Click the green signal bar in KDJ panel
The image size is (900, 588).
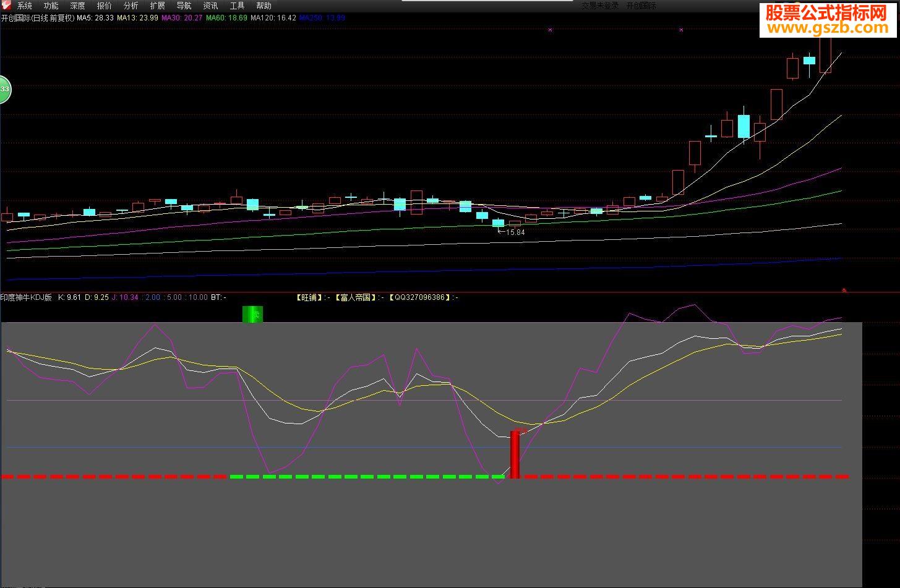pos(252,314)
